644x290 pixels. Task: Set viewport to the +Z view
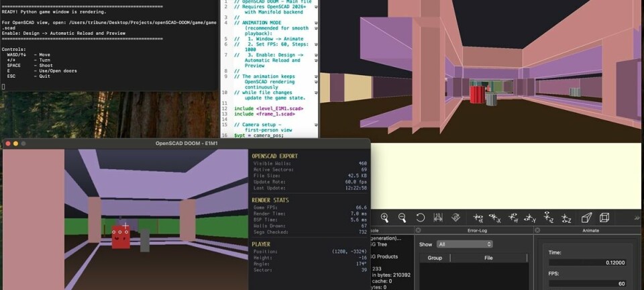pyautogui.click(x=549, y=217)
